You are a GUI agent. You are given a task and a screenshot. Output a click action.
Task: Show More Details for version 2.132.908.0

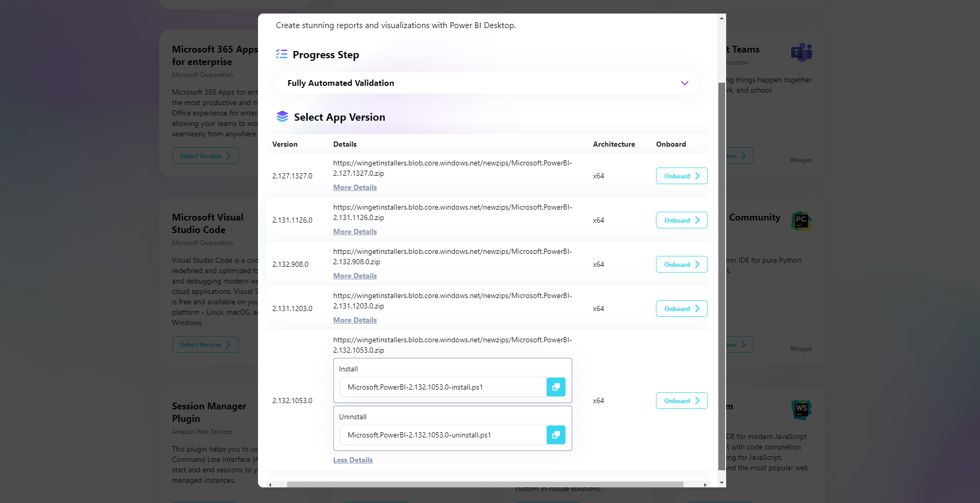[x=355, y=276]
